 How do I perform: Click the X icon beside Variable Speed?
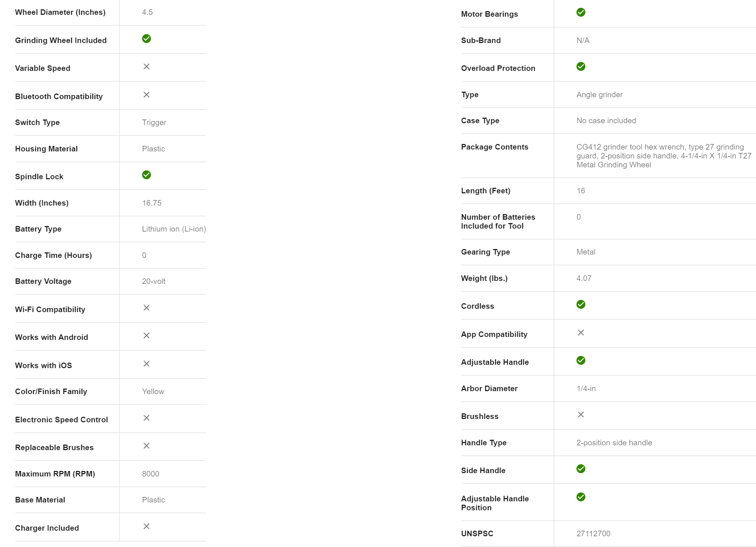tap(147, 67)
